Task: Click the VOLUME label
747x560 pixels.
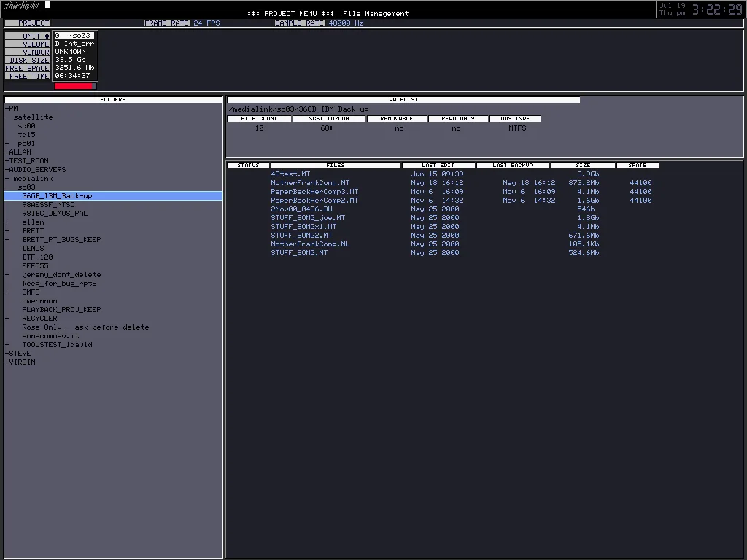Action: pyautogui.click(x=28, y=44)
